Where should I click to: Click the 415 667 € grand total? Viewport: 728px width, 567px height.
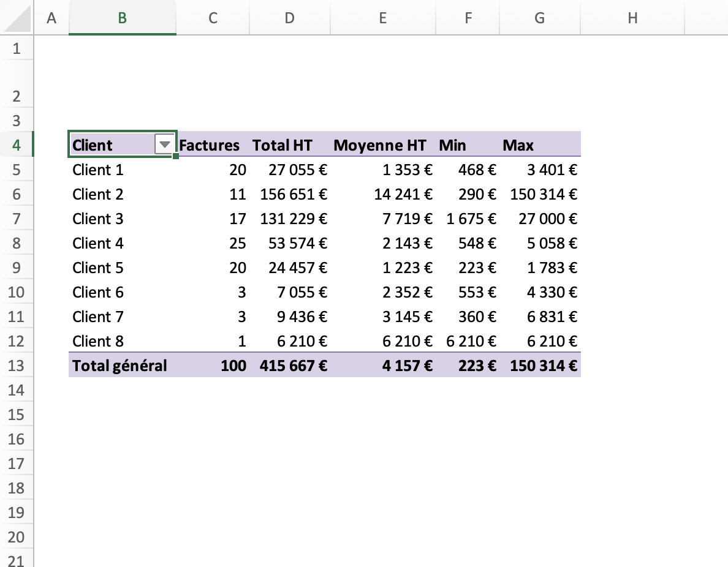click(x=290, y=365)
